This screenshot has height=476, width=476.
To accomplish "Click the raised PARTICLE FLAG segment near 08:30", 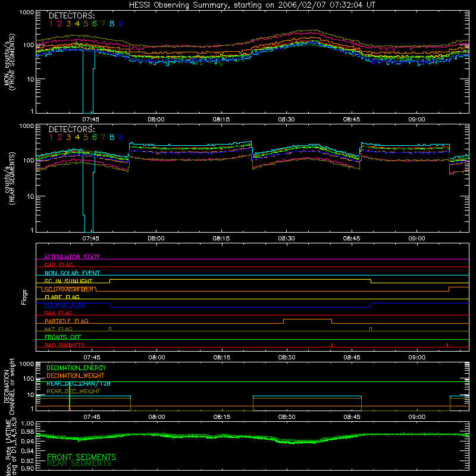I will (x=308, y=320).
